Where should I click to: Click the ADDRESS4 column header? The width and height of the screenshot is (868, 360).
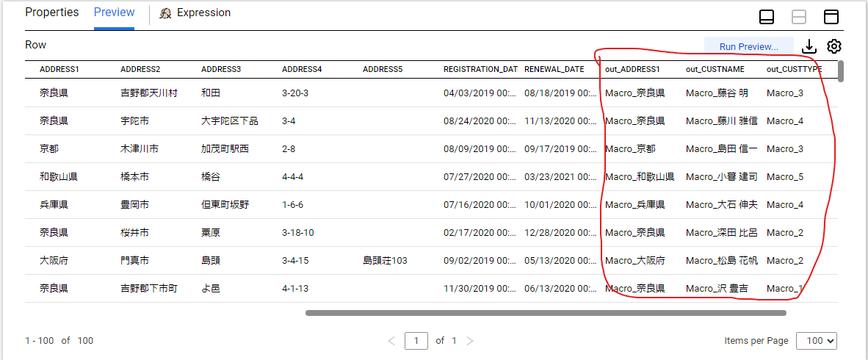click(x=303, y=69)
